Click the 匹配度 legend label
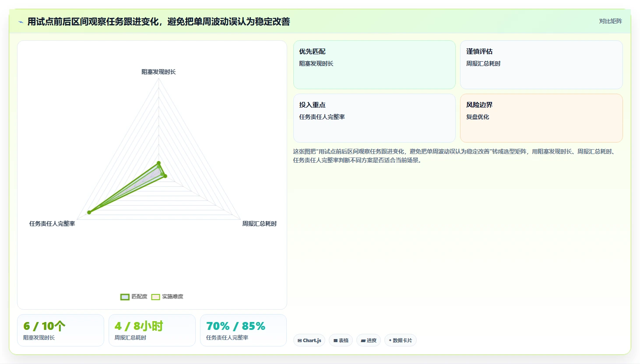Image resolution: width=640 pixels, height=364 pixels. [139, 297]
